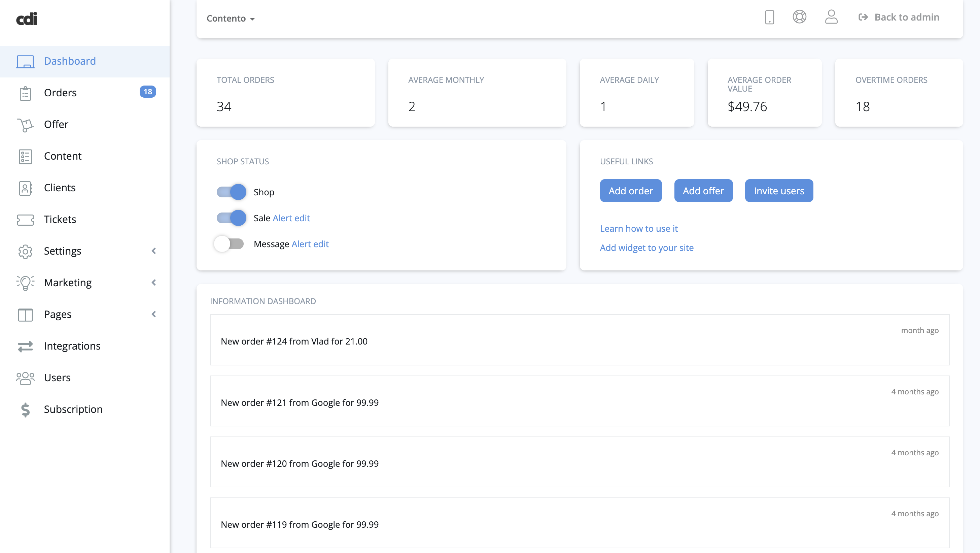This screenshot has width=980, height=553.
Task: Click the Offer cart icon
Action: point(25,125)
